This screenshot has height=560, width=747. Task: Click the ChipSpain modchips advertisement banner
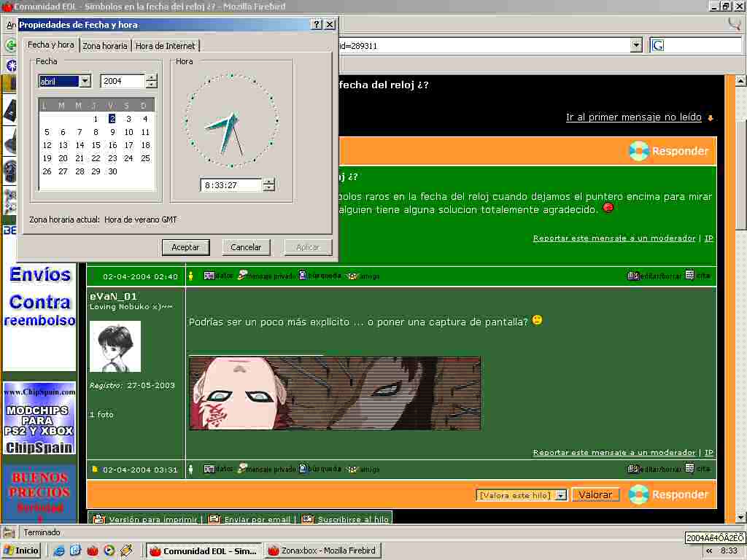point(39,418)
